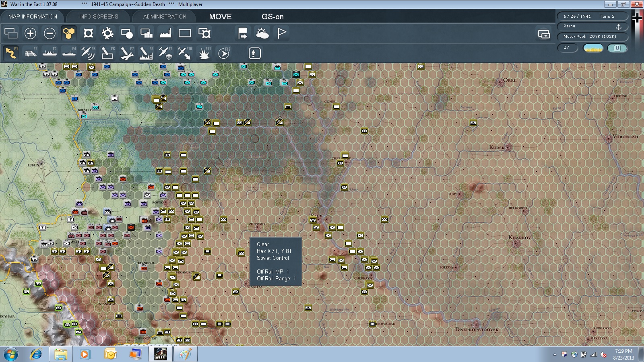
Task: Toggle the hex grid display
Action: [x=69, y=33]
